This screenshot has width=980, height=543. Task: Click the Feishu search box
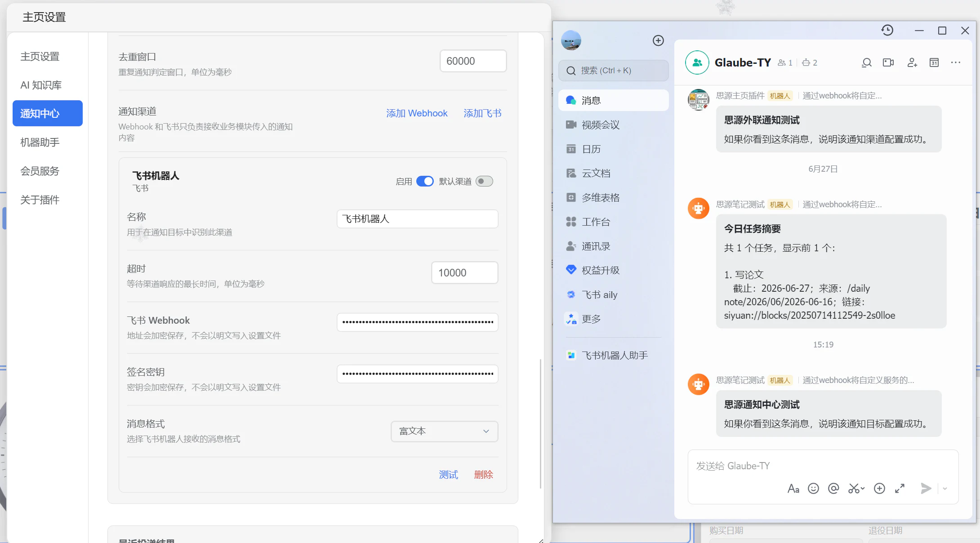[x=613, y=71]
